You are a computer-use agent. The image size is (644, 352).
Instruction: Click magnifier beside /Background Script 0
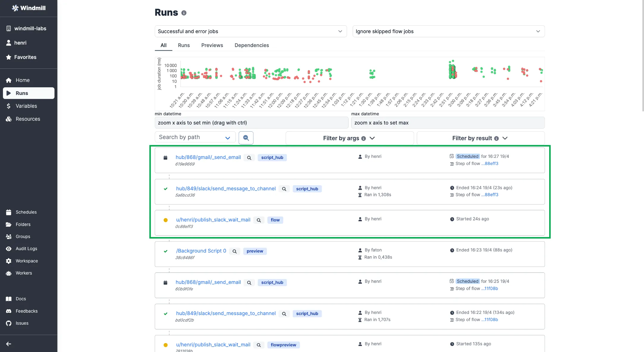(234, 251)
